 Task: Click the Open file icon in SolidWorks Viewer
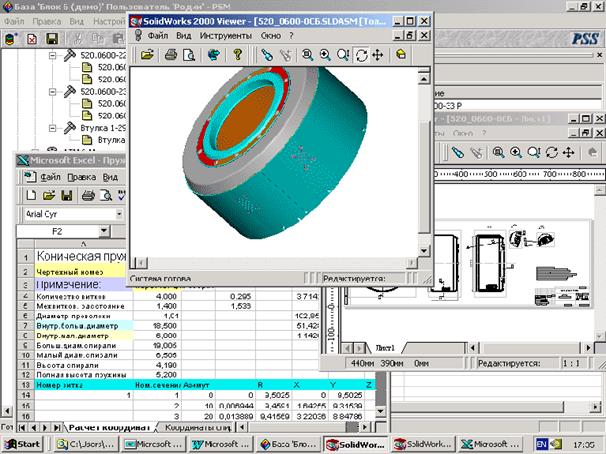[147, 55]
